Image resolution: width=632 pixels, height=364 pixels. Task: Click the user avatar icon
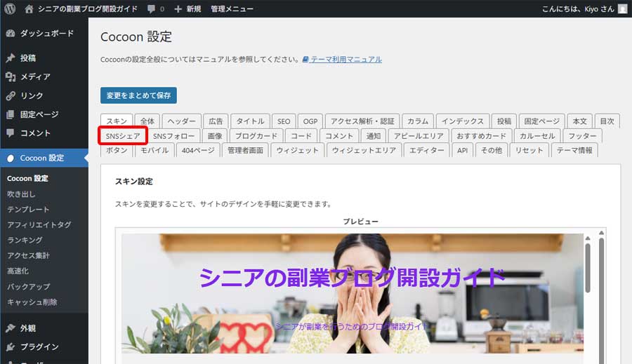coord(623,9)
